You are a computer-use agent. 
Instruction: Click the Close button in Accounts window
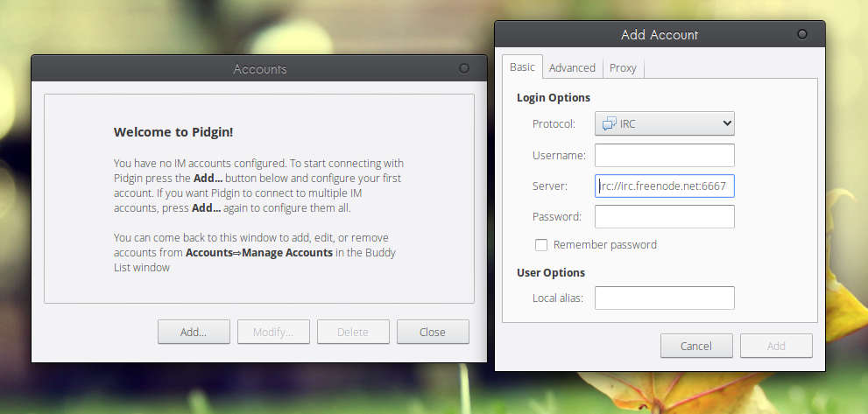point(433,332)
